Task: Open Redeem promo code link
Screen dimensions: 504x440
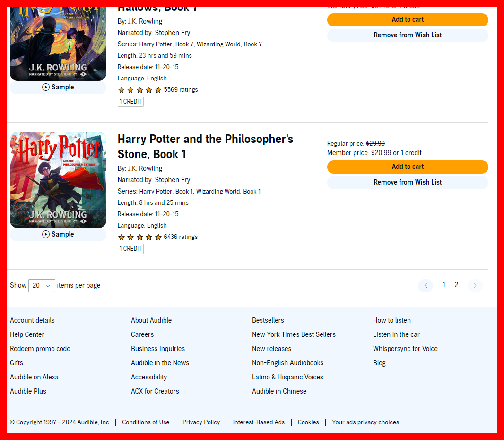Action: (40, 349)
